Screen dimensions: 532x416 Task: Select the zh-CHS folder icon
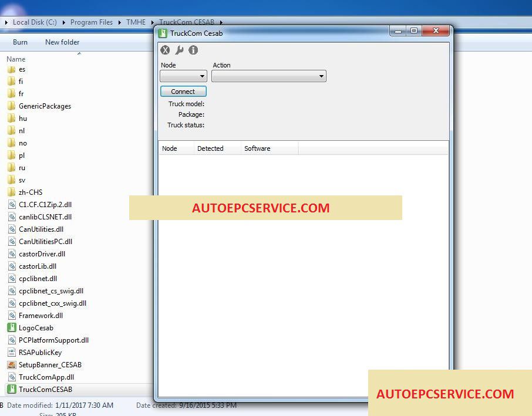pos(12,192)
